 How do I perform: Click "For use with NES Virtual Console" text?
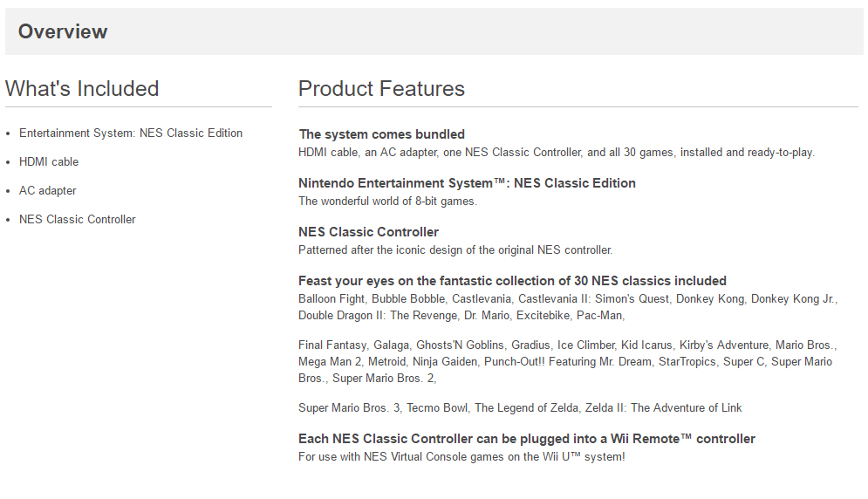[x=461, y=456]
